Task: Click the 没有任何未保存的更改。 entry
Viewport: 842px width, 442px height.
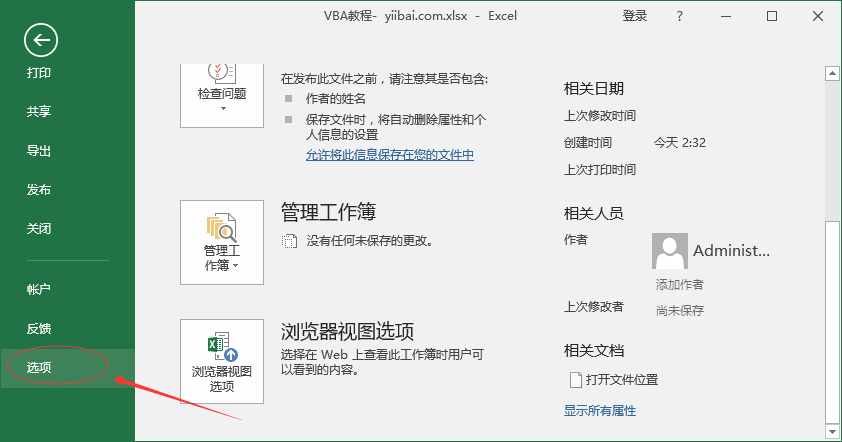Action: point(370,241)
